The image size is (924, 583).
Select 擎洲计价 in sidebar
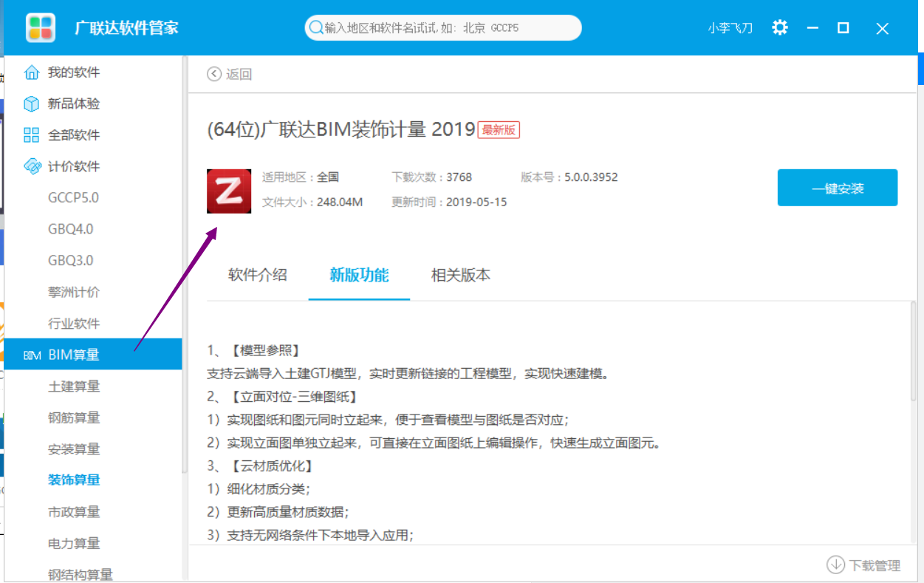(74, 292)
